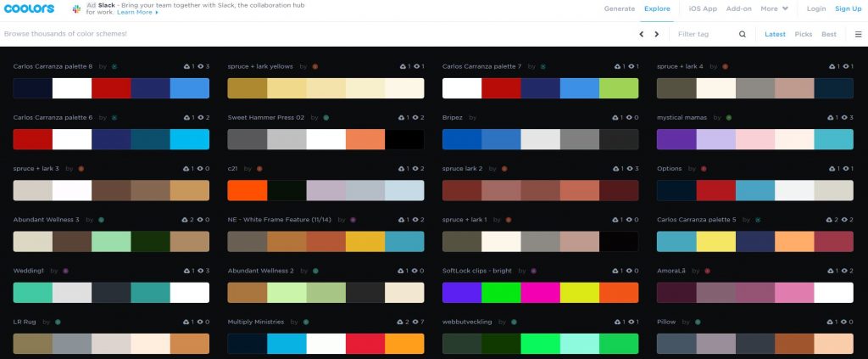Switch to Latest palettes tab
Image resolution: width=868 pixels, height=359 pixels.
(775, 34)
